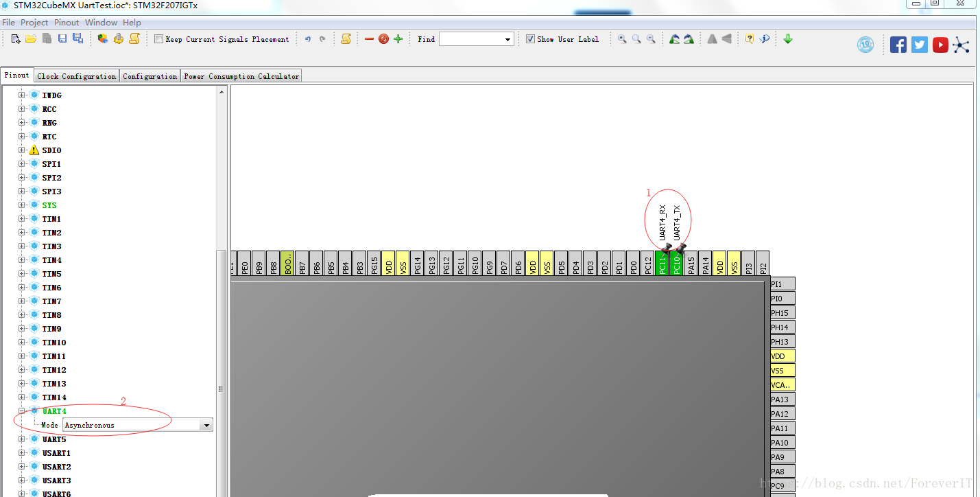
Task: Zoom out of the chip view
Action: [x=651, y=39]
